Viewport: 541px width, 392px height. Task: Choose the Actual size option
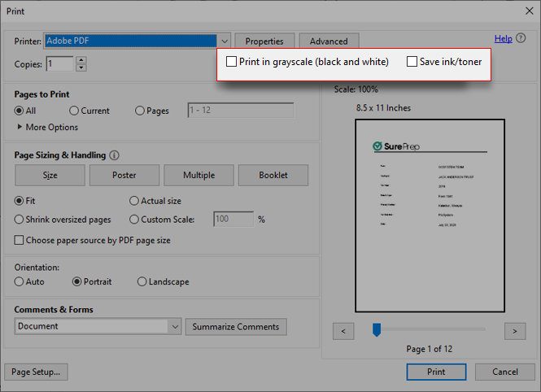click(135, 201)
